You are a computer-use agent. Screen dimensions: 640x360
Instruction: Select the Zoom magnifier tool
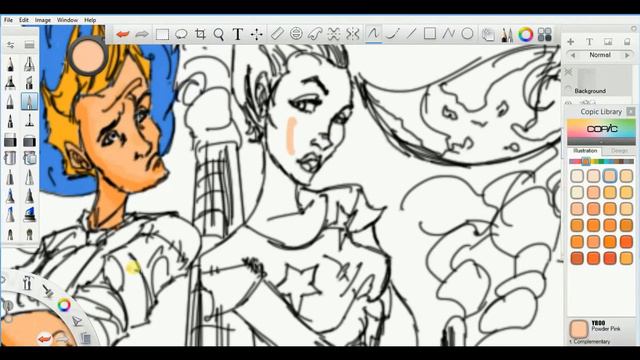click(219, 34)
